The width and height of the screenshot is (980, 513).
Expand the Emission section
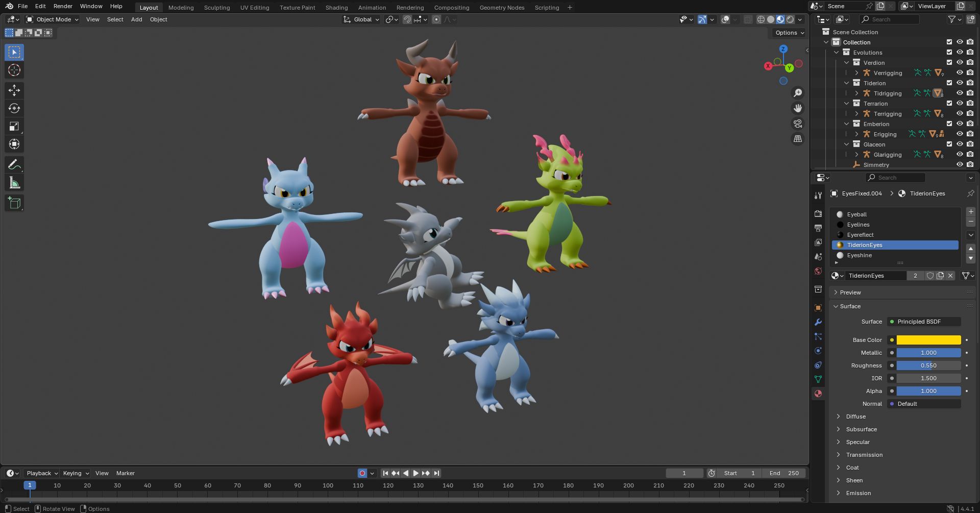858,493
